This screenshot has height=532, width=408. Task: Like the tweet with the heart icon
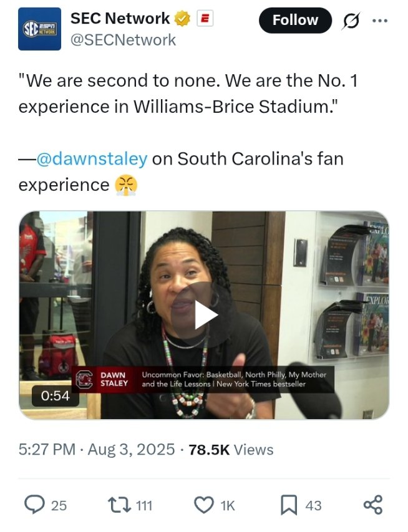click(x=203, y=505)
